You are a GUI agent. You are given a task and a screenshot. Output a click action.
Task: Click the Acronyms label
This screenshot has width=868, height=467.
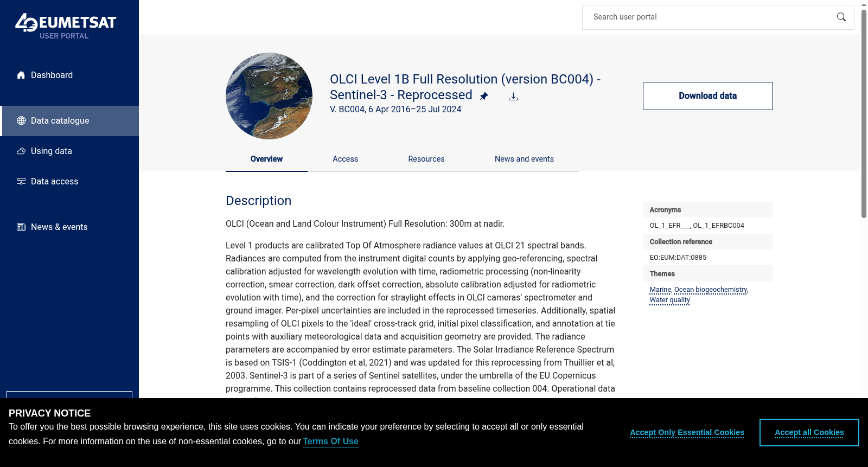665,210
